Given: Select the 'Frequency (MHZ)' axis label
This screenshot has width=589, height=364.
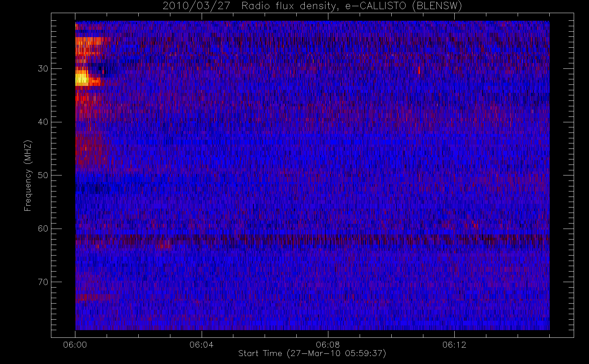Looking at the screenshot, I should click(28, 175).
